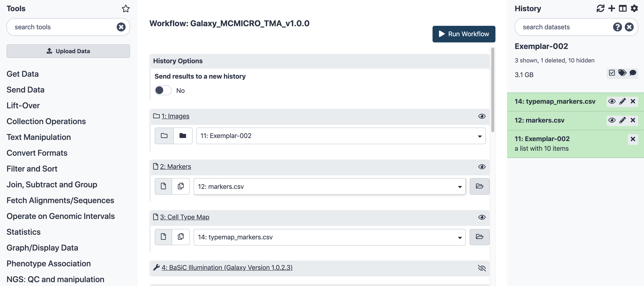Image resolution: width=644 pixels, height=286 pixels.
Task: Toggle Send results to a new history
Action: (163, 90)
